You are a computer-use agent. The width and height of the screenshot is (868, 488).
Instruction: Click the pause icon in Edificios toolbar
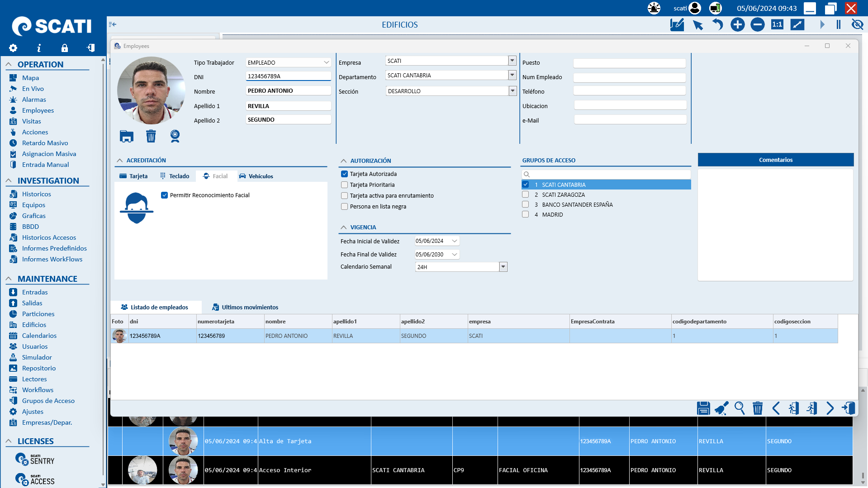point(839,24)
